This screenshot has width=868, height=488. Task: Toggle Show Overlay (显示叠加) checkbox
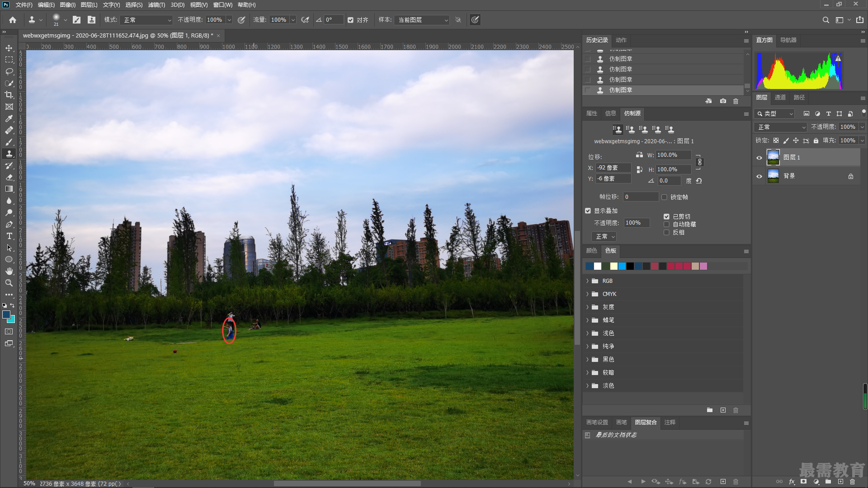pyautogui.click(x=588, y=211)
